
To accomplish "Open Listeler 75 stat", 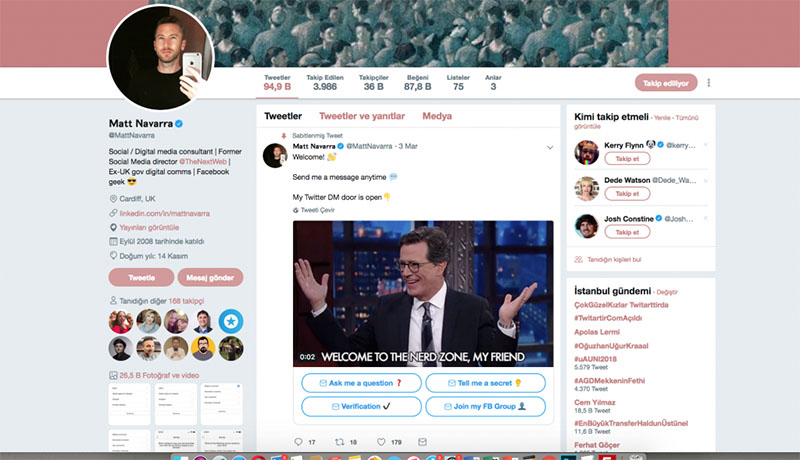I will click(x=458, y=83).
